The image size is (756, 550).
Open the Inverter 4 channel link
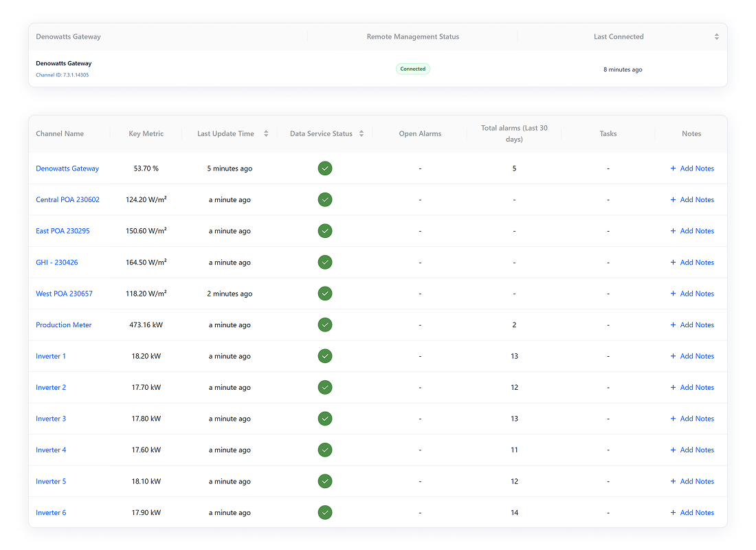(x=51, y=450)
